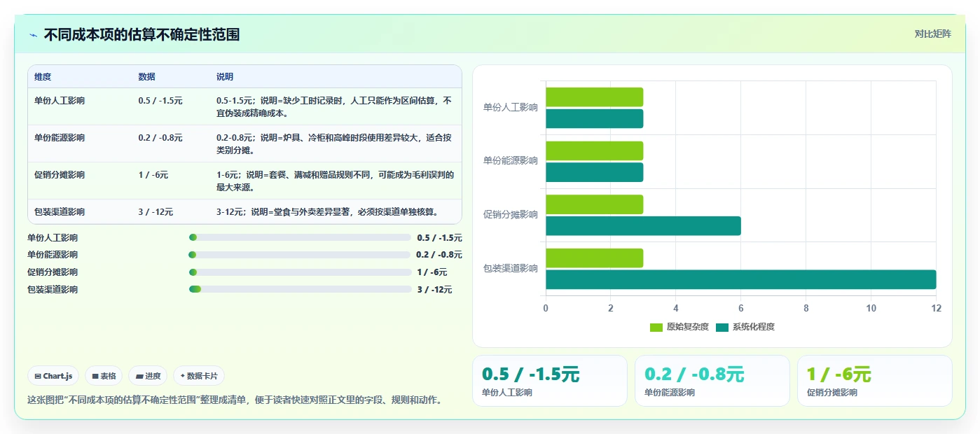980x434 pixels.
Task: Click the 原始复杂度 bar for 单份人工影响
Action: pyautogui.click(x=594, y=97)
